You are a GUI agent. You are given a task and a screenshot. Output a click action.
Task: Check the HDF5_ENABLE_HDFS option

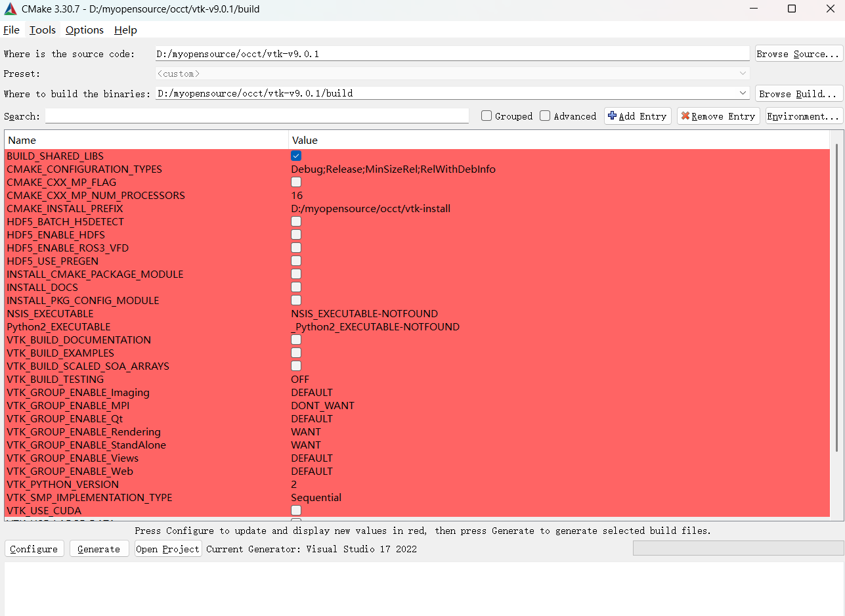pyautogui.click(x=296, y=234)
